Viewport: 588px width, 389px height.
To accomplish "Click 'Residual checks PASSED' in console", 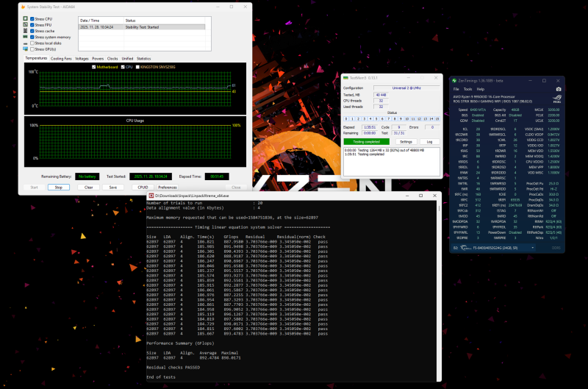I will [x=173, y=367].
